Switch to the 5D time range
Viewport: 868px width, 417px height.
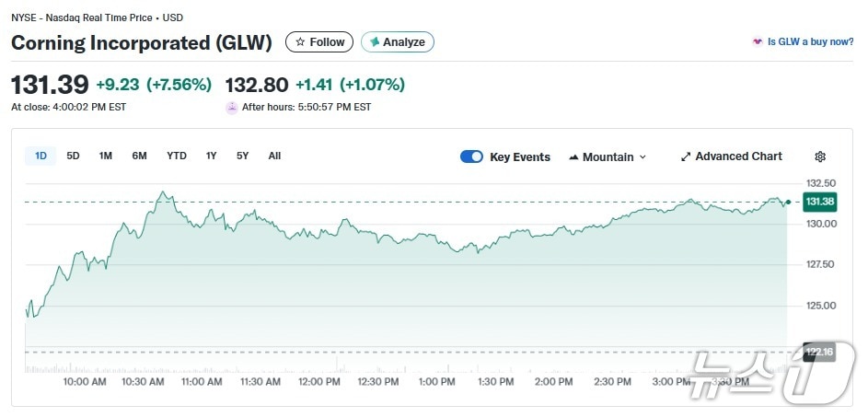(x=73, y=156)
